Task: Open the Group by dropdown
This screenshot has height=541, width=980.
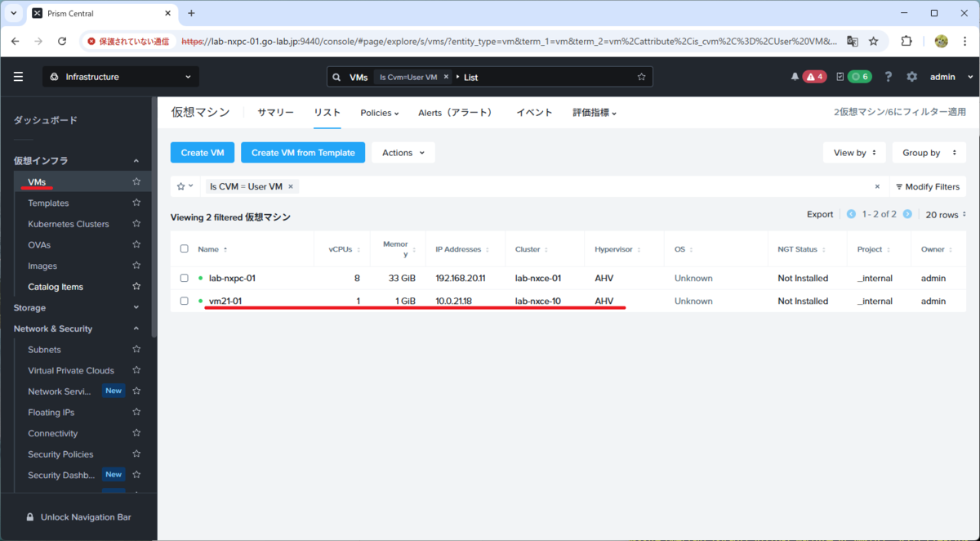Action: tap(929, 153)
